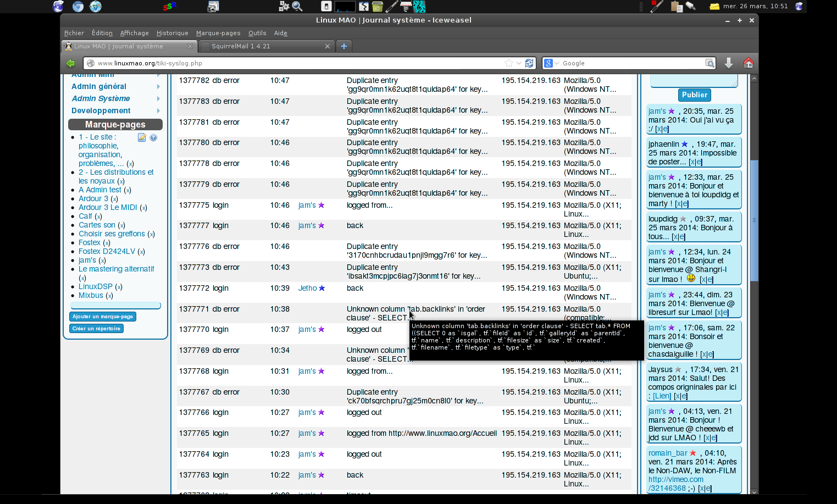837x504 pixels.
Task: Click the system monitor graph in top panel
Action: pos(345,7)
